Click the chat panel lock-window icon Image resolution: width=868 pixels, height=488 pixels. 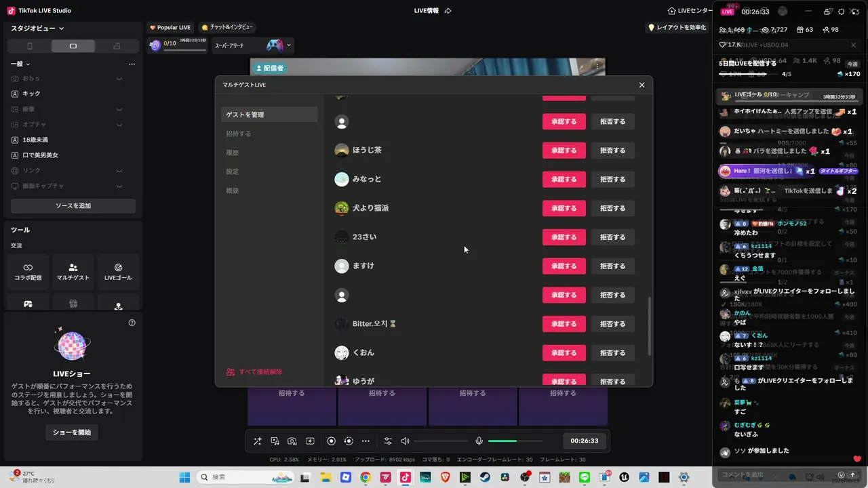pyautogui.click(x=827, y=12)
